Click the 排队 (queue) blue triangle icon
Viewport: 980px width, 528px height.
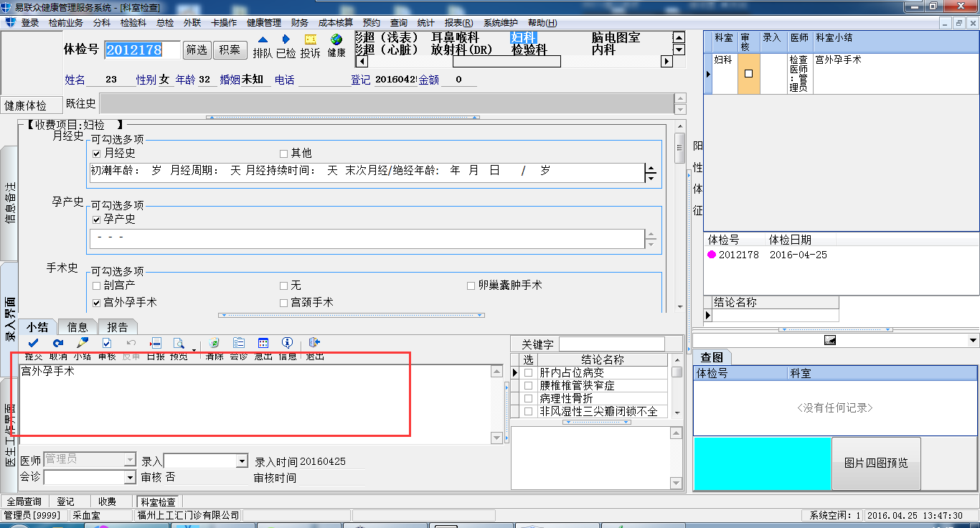pyautogui.click(x=263, y=39)
